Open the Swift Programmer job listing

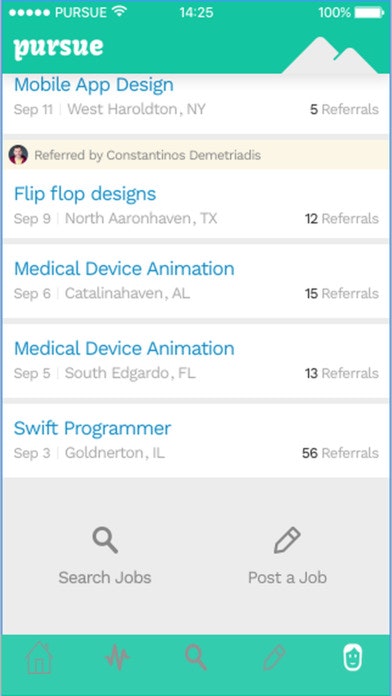coord(196,440)
